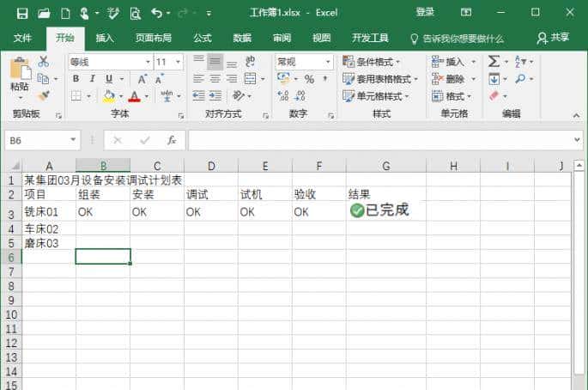Toggle underline formatting

(x=109, y=78)
